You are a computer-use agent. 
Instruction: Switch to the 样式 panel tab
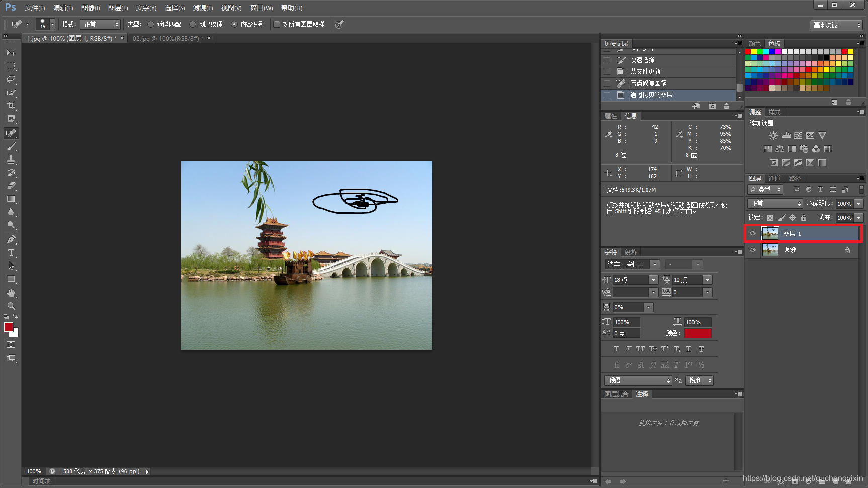[775, 112]
